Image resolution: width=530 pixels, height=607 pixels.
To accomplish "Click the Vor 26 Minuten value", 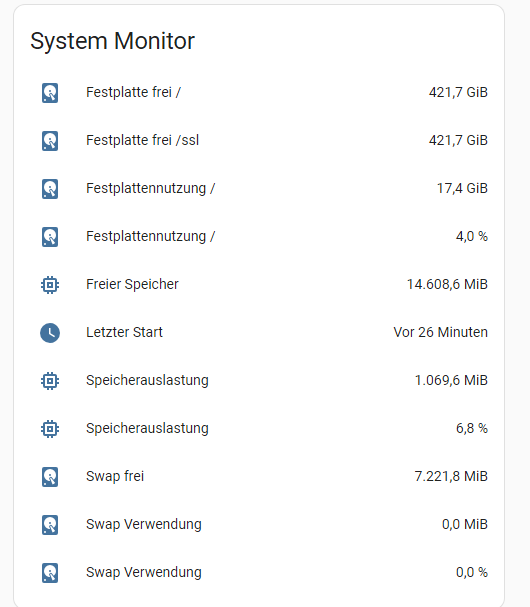I will click(x=441, y=332).
